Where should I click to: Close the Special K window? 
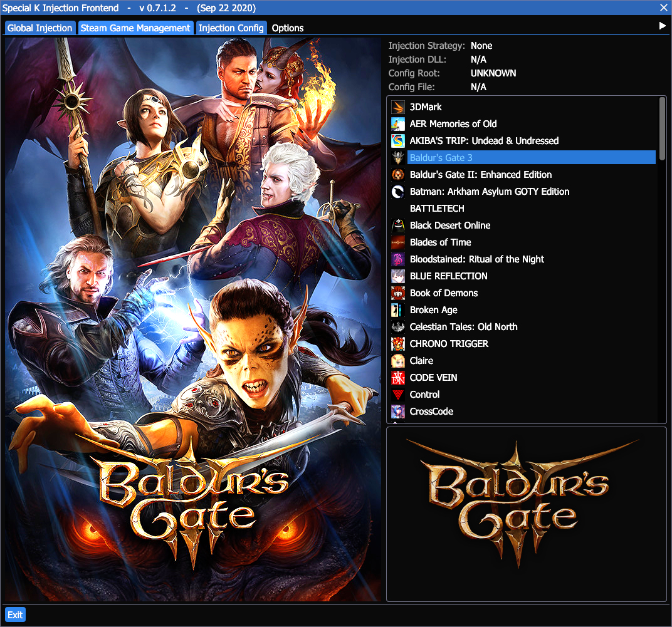[664, 8]
